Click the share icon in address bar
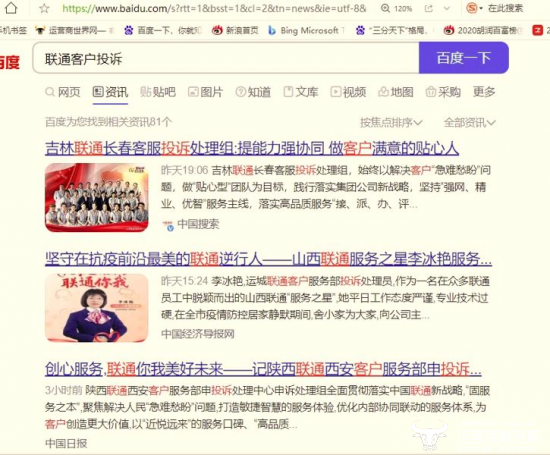The height and width of the screenshot is (455, 550). click(428, 8)
